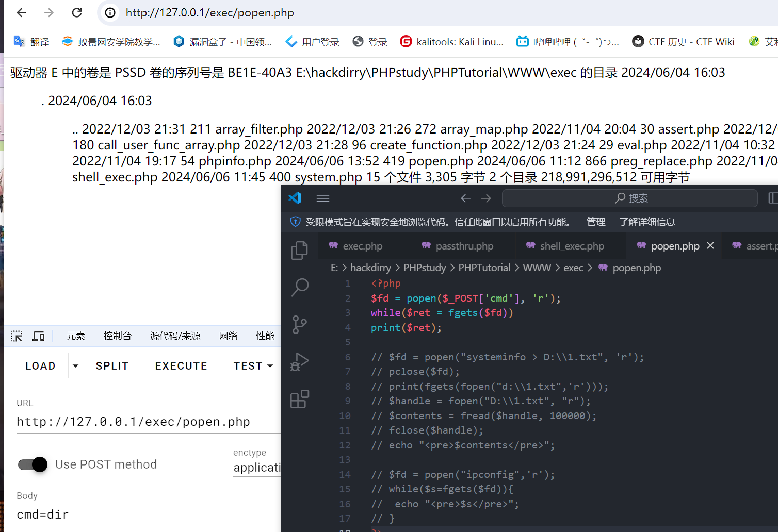Viewport: 778px width, 532px height.
Task: Open Explorer view in VS Code activity bar
Action: point(300,251)
